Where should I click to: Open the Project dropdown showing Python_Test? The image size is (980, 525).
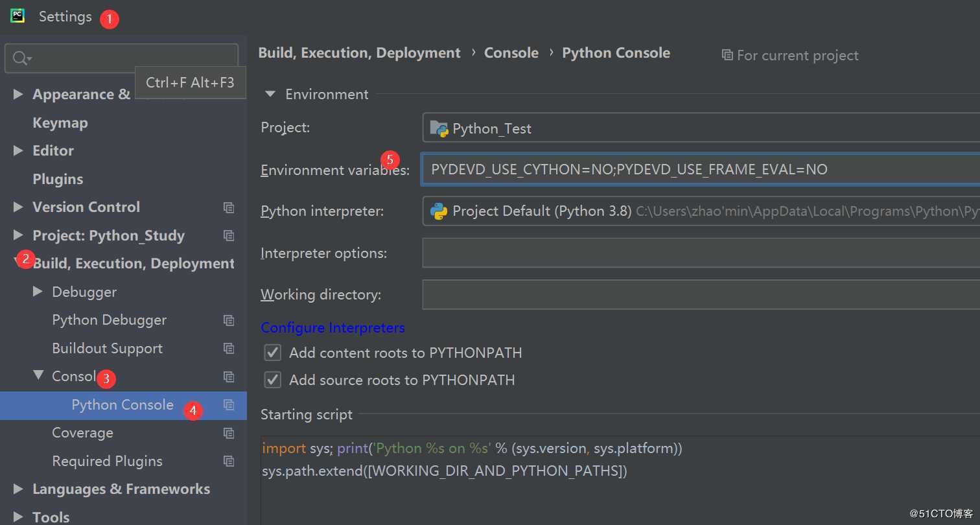(x=701, y=128)
